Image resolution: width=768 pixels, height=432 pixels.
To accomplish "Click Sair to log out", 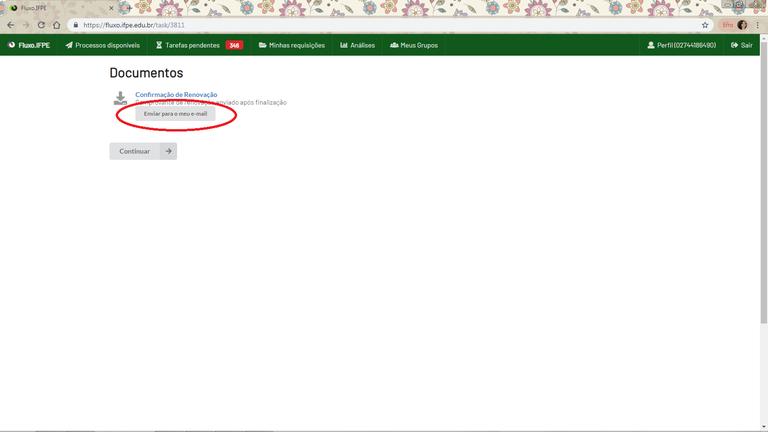I will (742, 45).
